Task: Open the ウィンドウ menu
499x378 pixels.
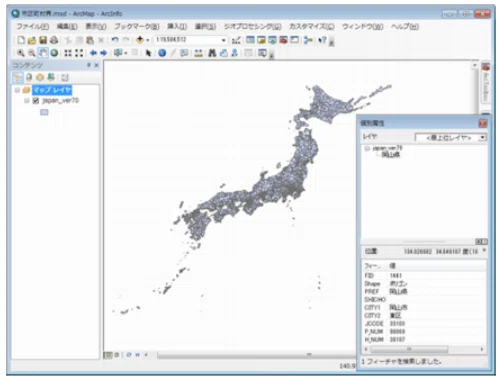Action: click(362, 26)
